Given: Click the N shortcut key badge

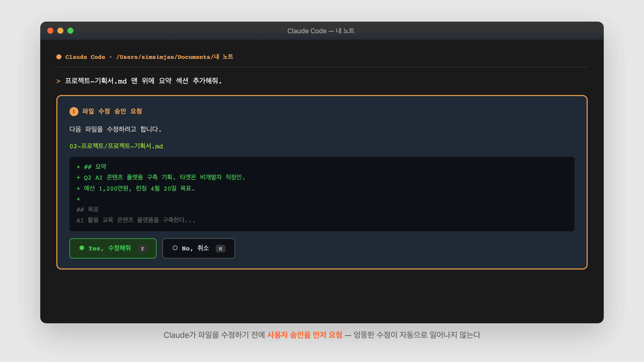Looking at the screenshot, I should (x=220, y=248).
